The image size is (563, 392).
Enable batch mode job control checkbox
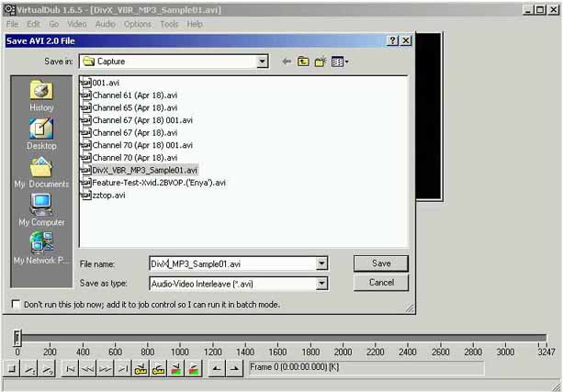(x=16, y=304)
